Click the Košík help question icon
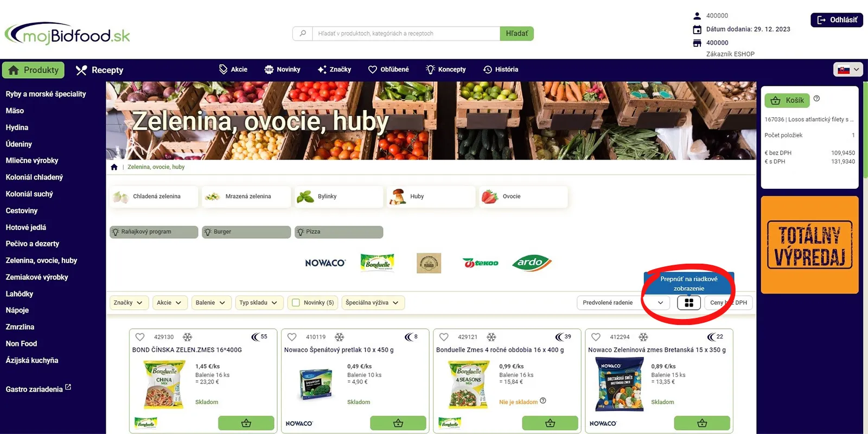 (x=816, y=99)
